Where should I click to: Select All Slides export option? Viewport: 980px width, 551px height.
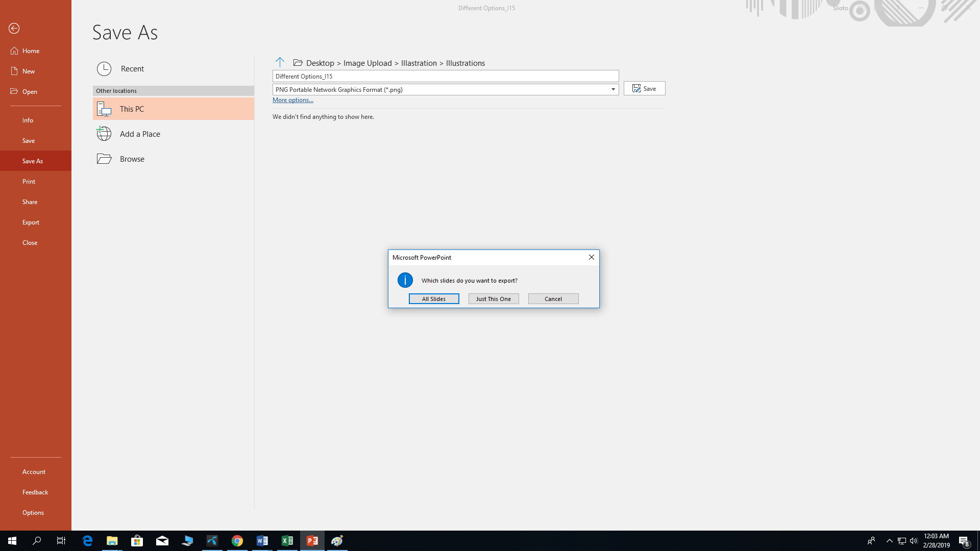(434, 298)
